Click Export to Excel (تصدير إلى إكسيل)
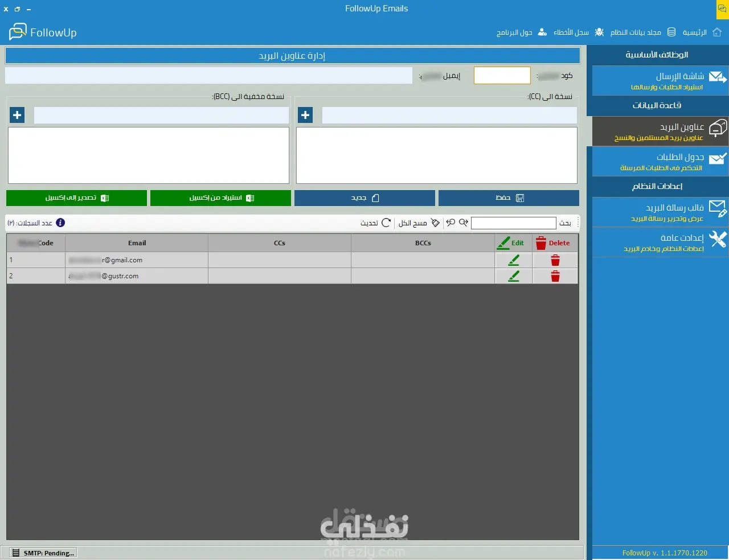 pyautogui.click(x=76, y=198)
